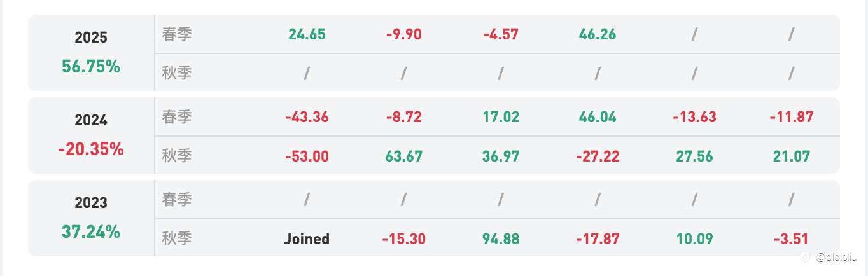868x276 pixels.
Task: Click the Joined cell in 2023
Action: click(x=307, y=239)
